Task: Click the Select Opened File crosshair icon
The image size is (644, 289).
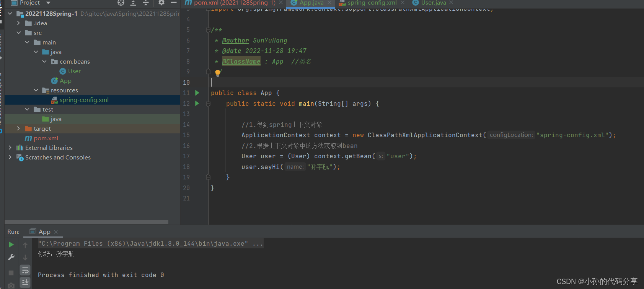Action: pos(121,3)
